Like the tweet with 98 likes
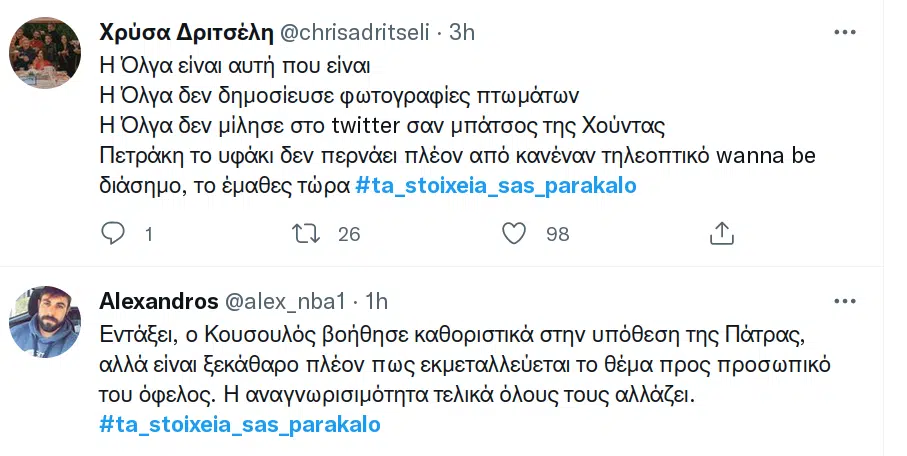 pyautogui.click(x=514, y=233)
